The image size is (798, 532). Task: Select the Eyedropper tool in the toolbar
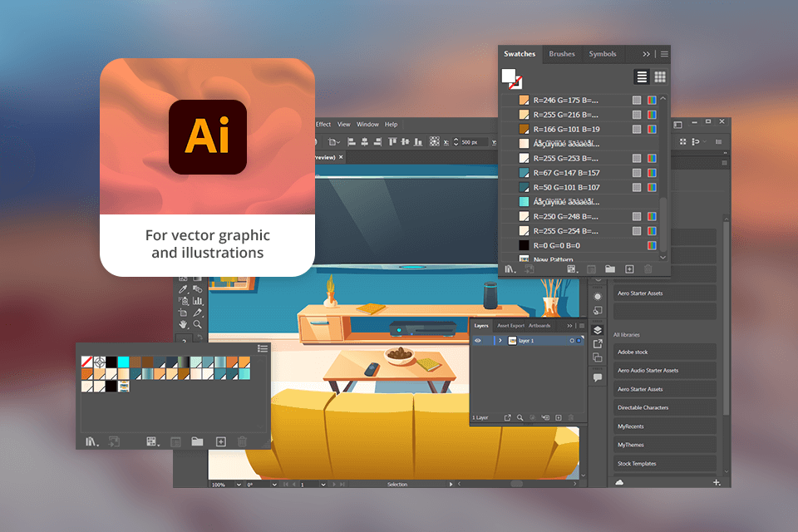[x=183, y=289]
